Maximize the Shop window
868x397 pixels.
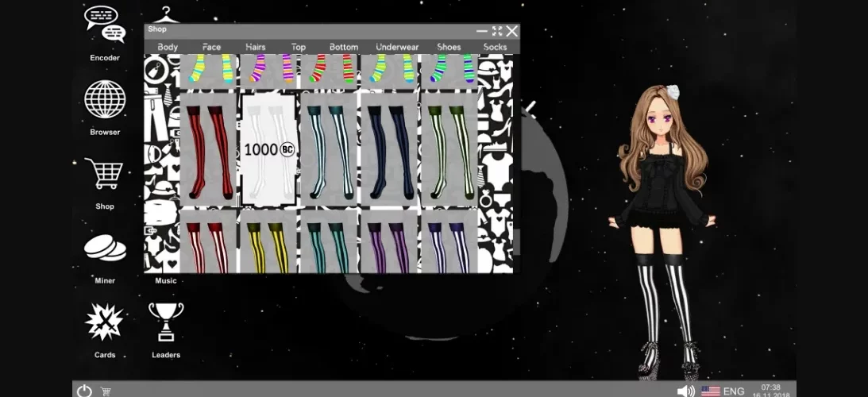[496, 31]
